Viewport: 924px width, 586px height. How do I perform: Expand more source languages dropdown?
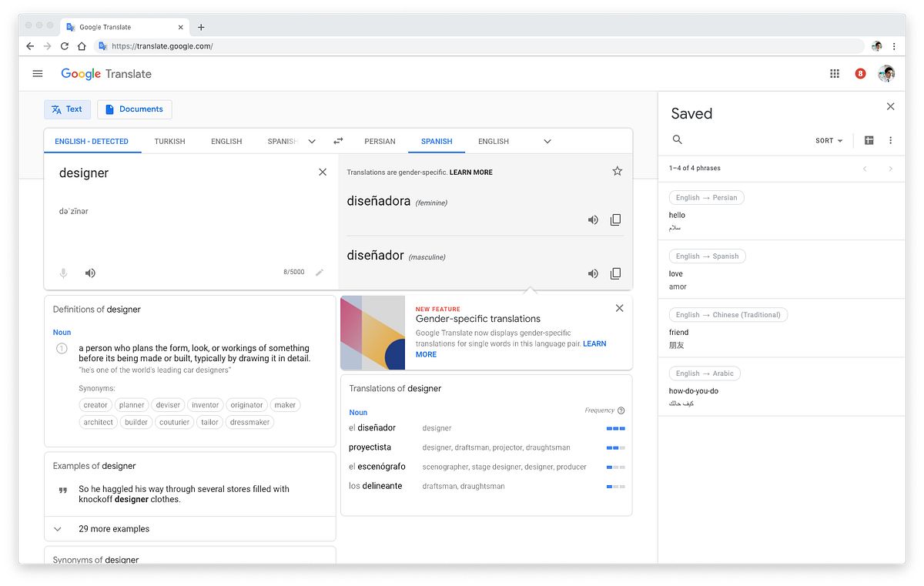coord(312,141)
